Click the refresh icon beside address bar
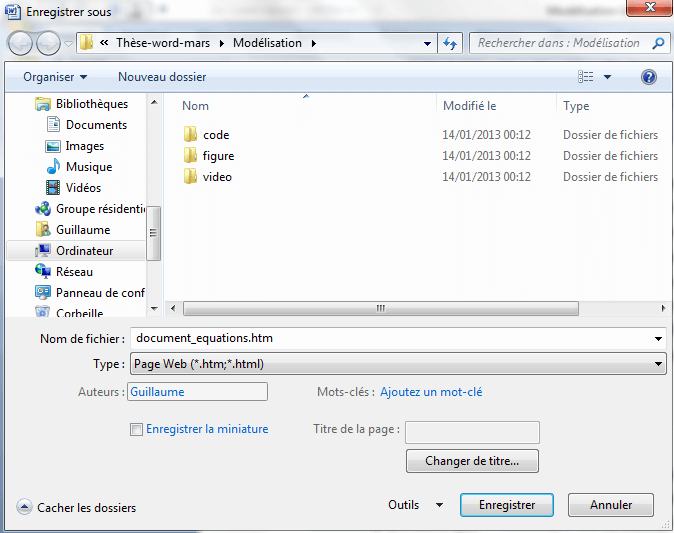The height and width of the screenshot is (533, 674). coord(451,44)
